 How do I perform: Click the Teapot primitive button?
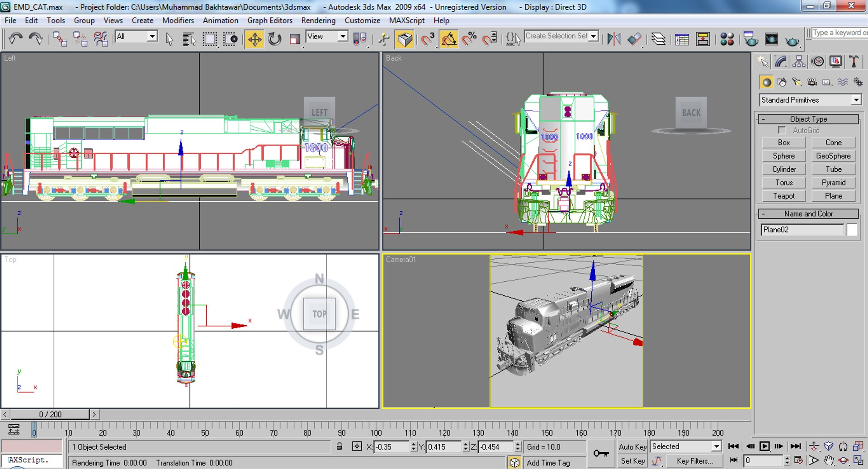(x=784, y=196)
